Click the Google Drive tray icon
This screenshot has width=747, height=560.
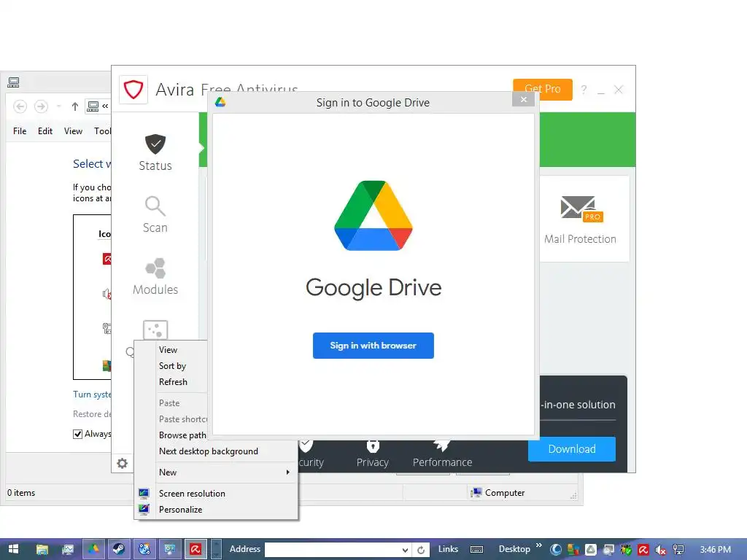(591, 550)
